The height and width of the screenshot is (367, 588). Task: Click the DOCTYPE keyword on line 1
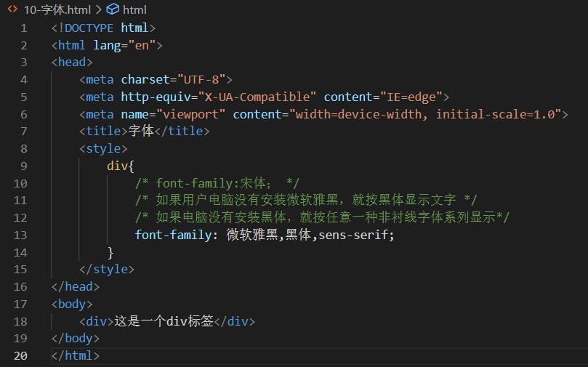tap(89, 28)
